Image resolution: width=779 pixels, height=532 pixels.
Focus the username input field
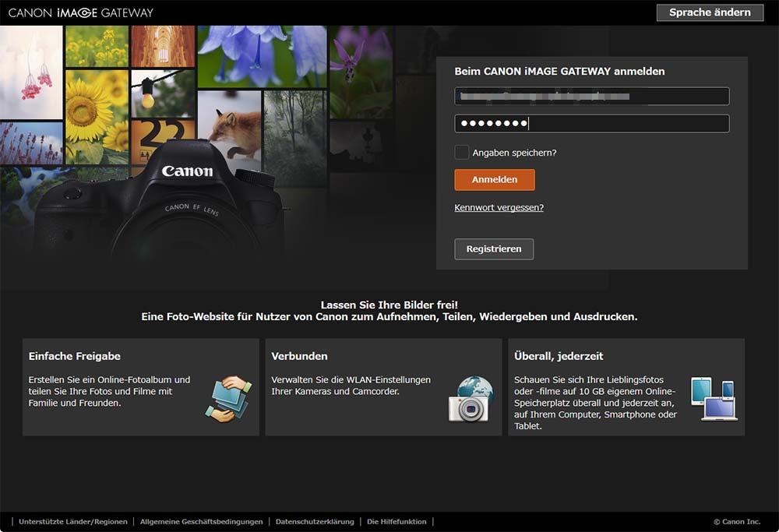point(592,97)
